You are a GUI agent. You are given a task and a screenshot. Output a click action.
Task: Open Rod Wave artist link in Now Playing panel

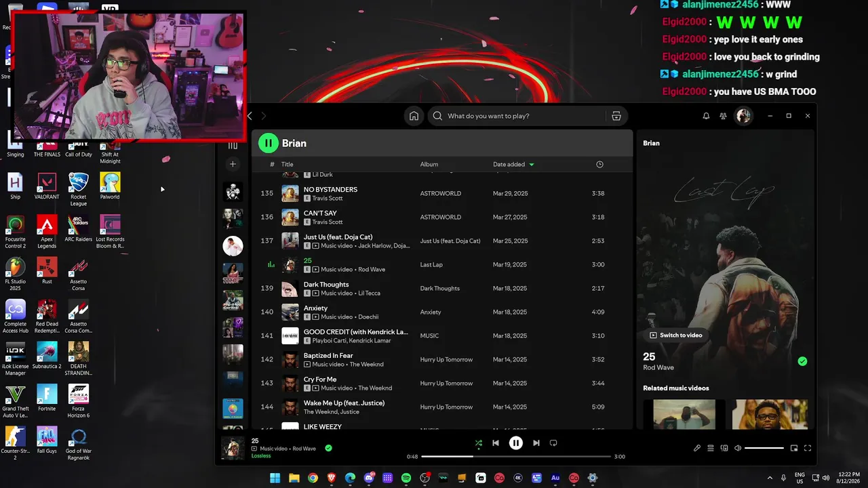(x=658, y=367)
